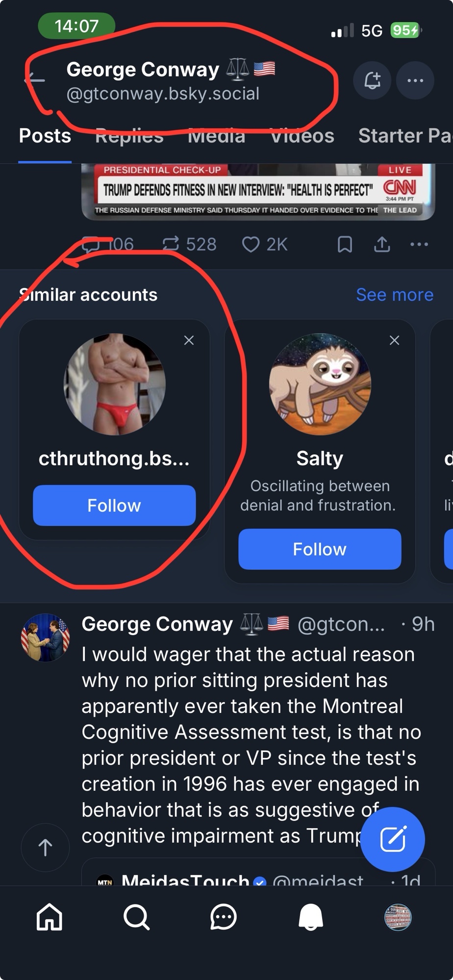Bookmark the CNN check-up post
This screenshot has width=453, height=980.
coord(345,244)
